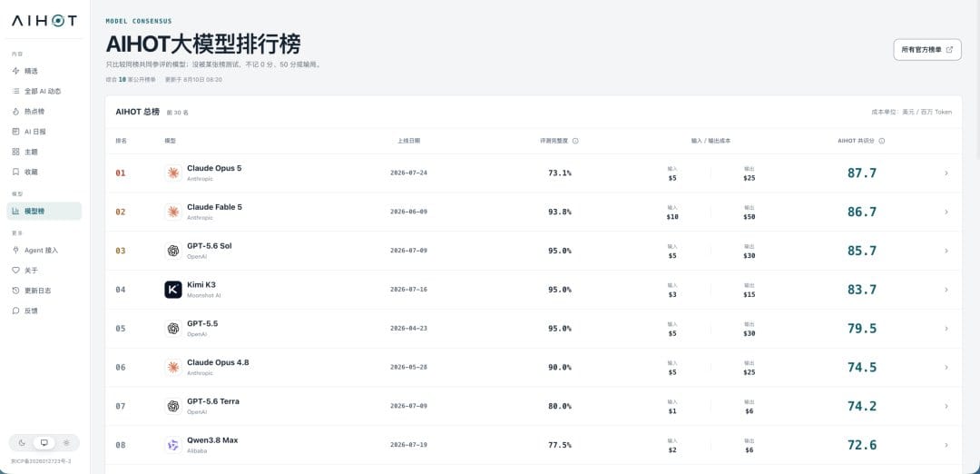980x474 pixels.
Task: Click the 79.5 consensus score
Action: [x=862, y=329]
